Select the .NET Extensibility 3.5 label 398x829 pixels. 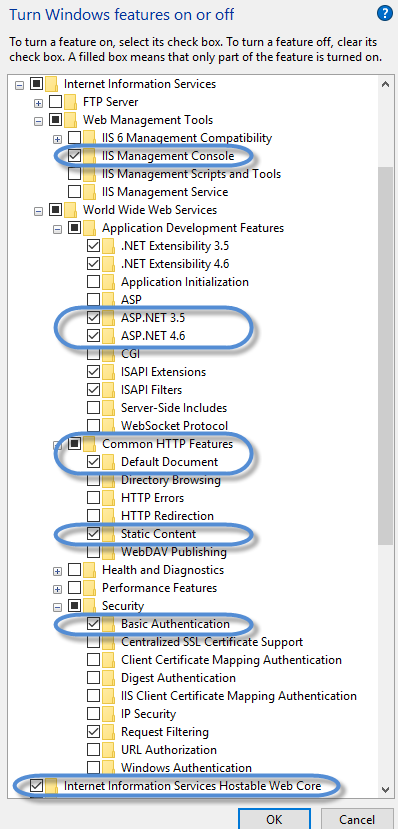tap(174, 246)
